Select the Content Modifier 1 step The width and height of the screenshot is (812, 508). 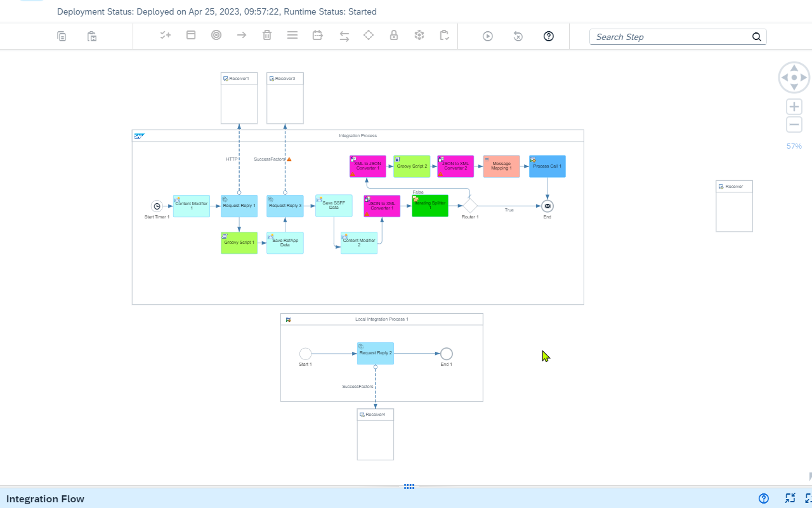pyautogui.click(x=192, y=206)
